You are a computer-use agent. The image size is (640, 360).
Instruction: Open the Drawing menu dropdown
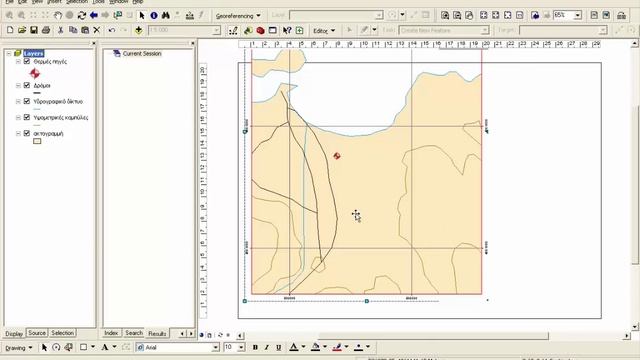point(18,348)
